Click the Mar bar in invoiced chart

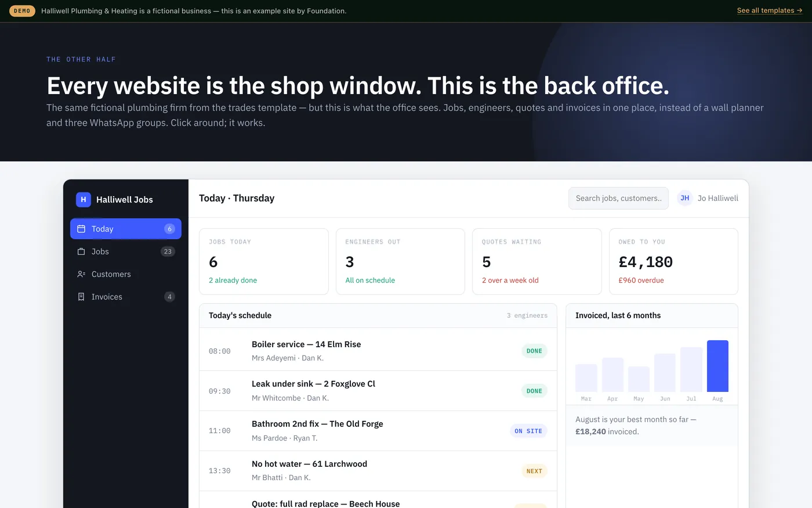[x=586, y=378]
